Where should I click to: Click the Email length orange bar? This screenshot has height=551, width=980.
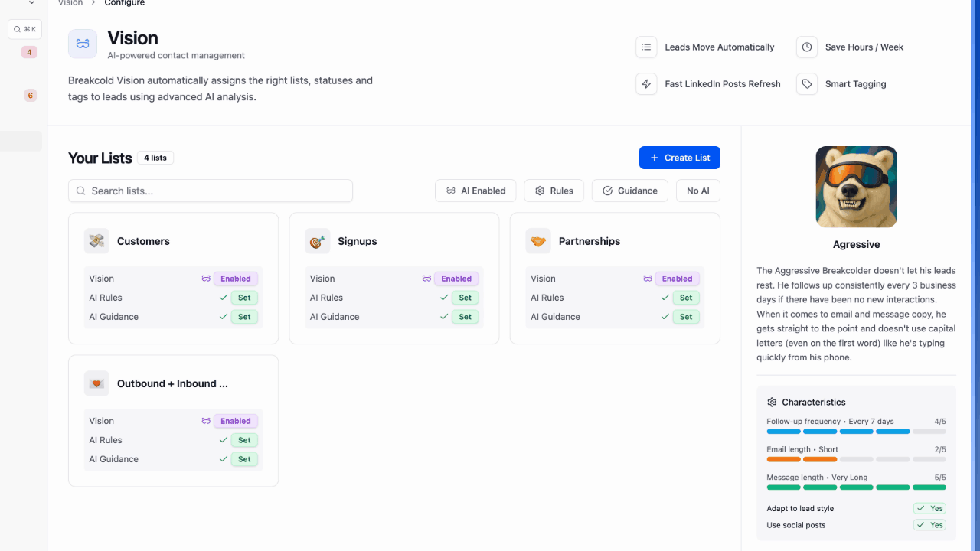802,459
